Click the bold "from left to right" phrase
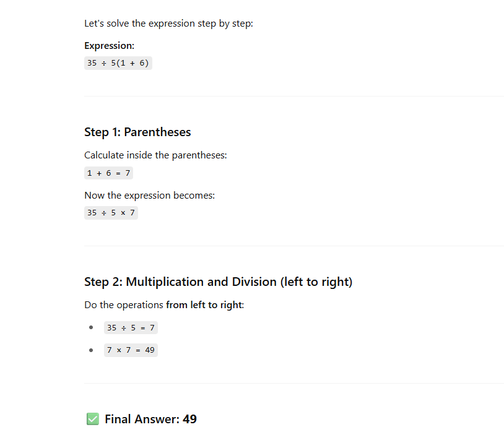This screenshot has width=504, height=435. (204, 305)
